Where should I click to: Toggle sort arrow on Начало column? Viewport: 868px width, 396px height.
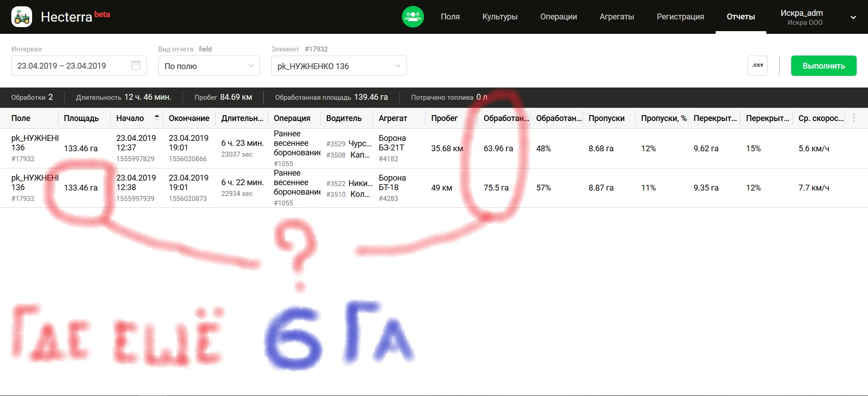tap(156, 117)
